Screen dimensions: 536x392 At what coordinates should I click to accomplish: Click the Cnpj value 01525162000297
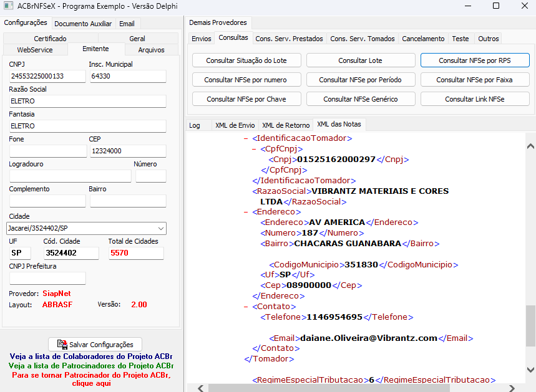click(x=336, y=160)
